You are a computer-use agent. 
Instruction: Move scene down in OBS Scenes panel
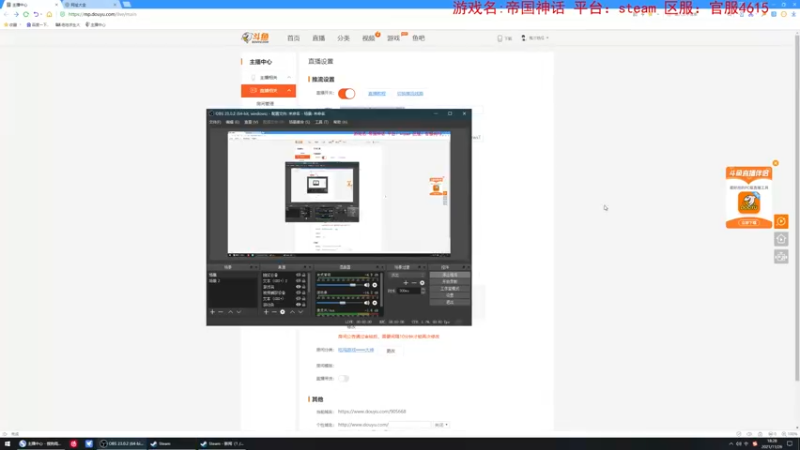pos(238,312)
